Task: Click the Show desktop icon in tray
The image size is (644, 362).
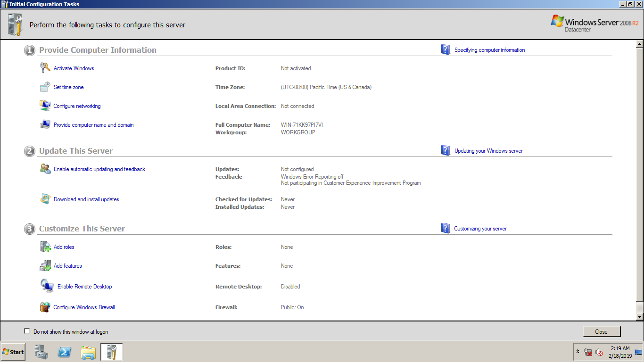Action: click(x=638, y=352)
